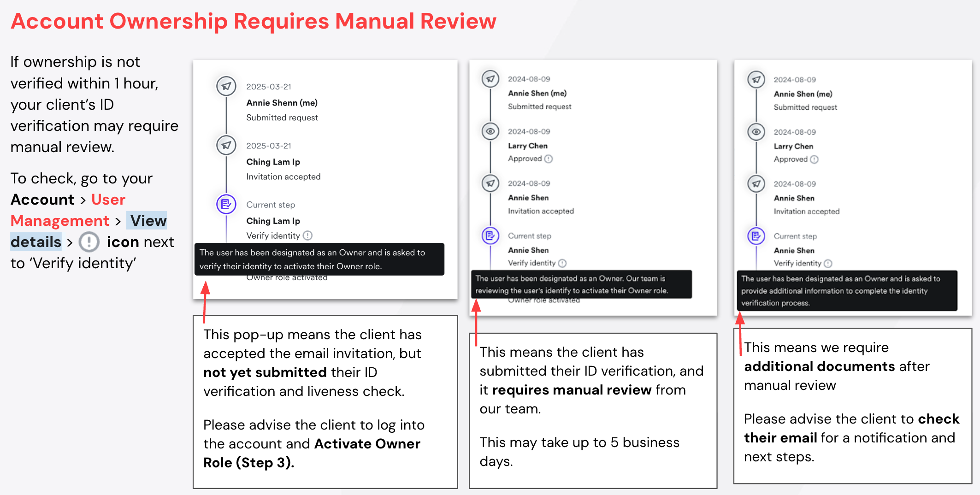
Task: Click the Invitation accepted paper plane icon in the middle timeline
Action: coord(490,183)
